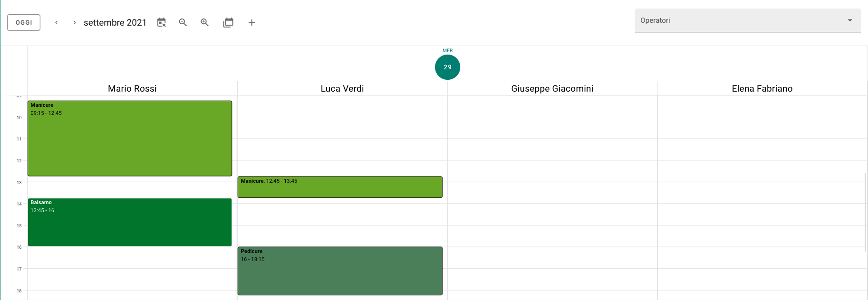Image resolution: width=868 pixels, height=300 pixels.
Task: Open the calendar date picker icon
Action: 162,22
